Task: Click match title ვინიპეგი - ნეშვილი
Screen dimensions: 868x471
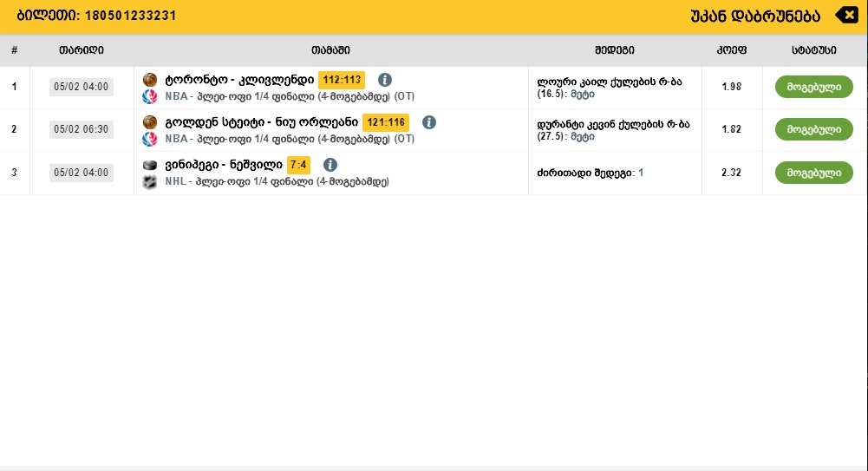Action: (224, 165)
